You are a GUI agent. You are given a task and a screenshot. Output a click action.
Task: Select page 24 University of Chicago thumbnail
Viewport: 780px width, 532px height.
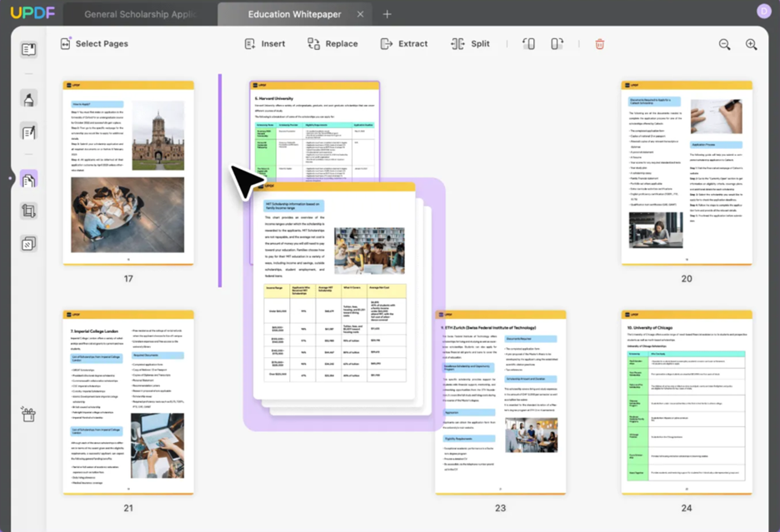[x=687, y=401]
